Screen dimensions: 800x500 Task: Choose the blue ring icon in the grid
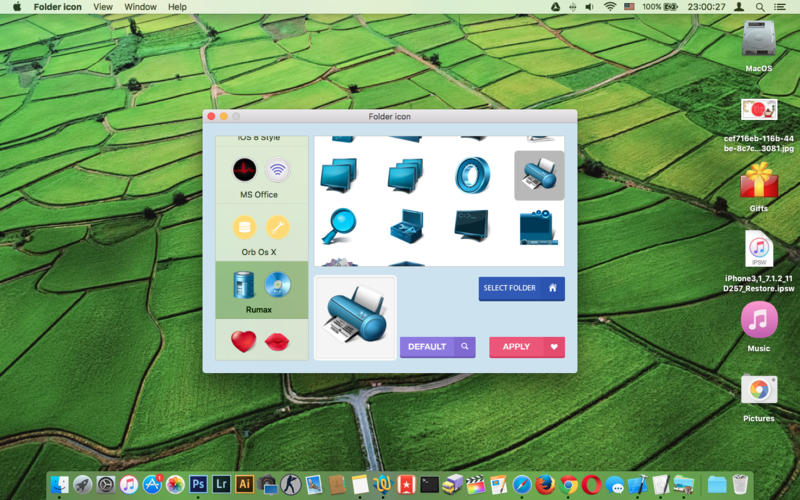pos(472,174)
